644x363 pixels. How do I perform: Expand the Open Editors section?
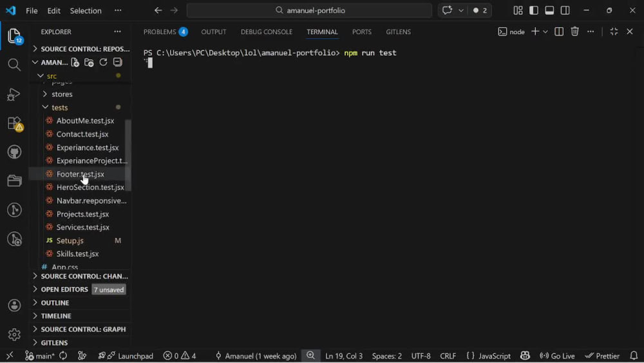tap(81, 289)
